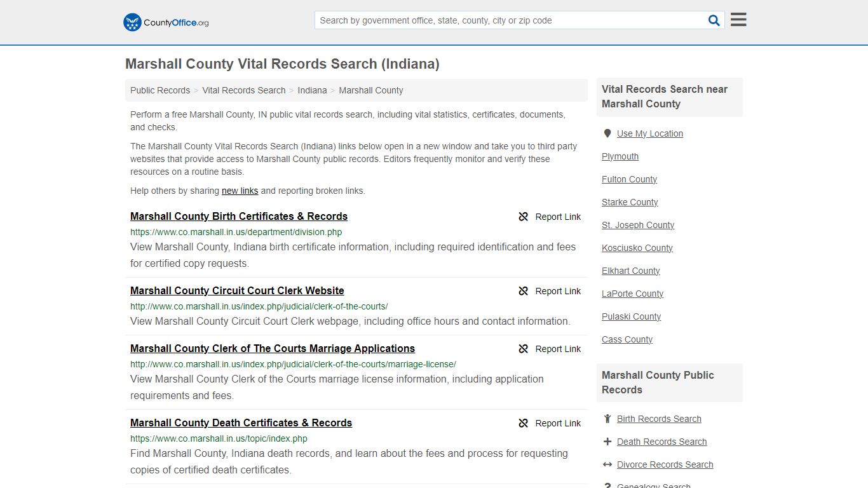Select Plymouth in nearby list
Screen dimensions: 868x488
click(620, 156)
